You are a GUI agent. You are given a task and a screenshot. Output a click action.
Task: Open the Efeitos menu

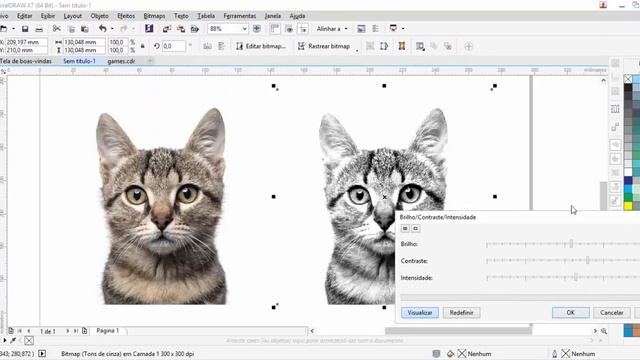point(126,16)
